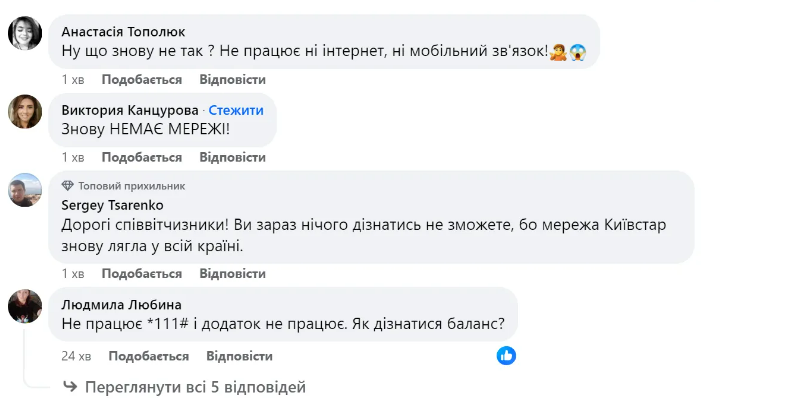Like Анастасія Тополюк's comment
Image resolution: width=792 pixels, height=400 pixels.
click(141, 78)
